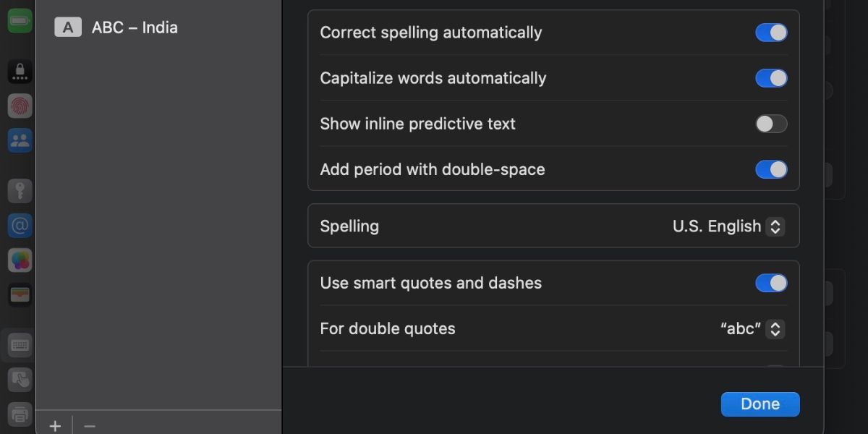Turn off Use smart quotes and dashes
The width and height of the screenshot is (868, 434).
pyautogui.click(x=771, y=283)
